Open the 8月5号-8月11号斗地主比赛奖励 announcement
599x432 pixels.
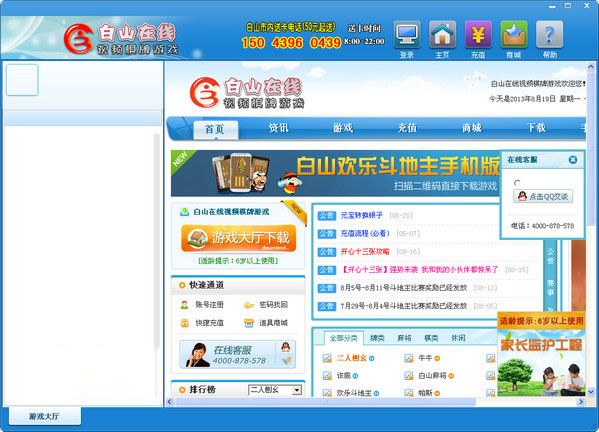[x=403, y=288]
